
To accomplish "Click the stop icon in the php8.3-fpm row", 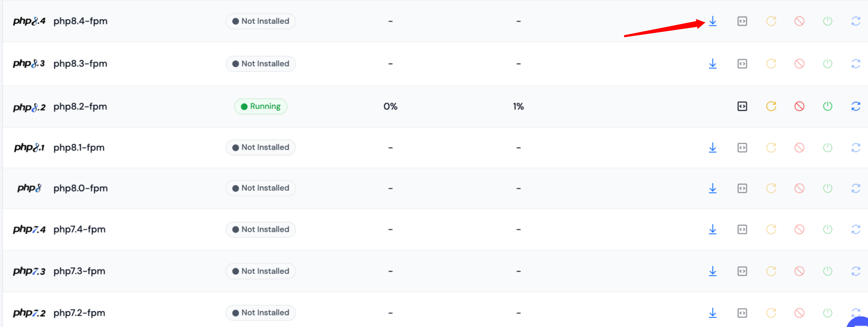I will pyautogui.click(x=799, y=64).
